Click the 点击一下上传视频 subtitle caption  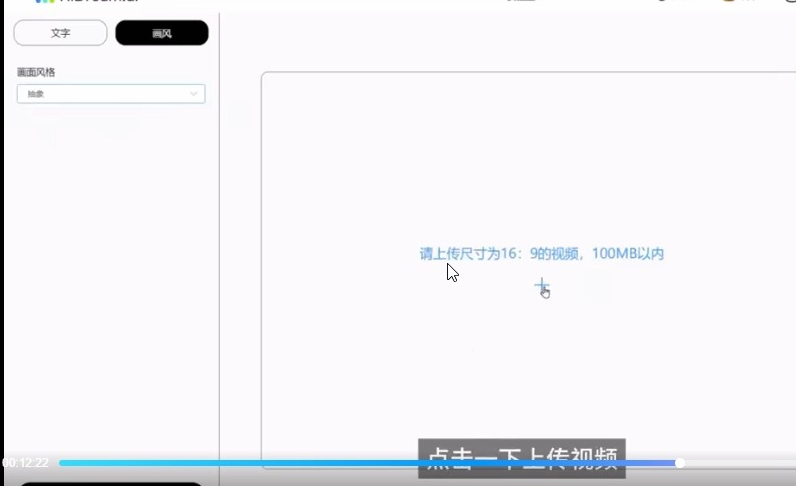click(522, 459)
